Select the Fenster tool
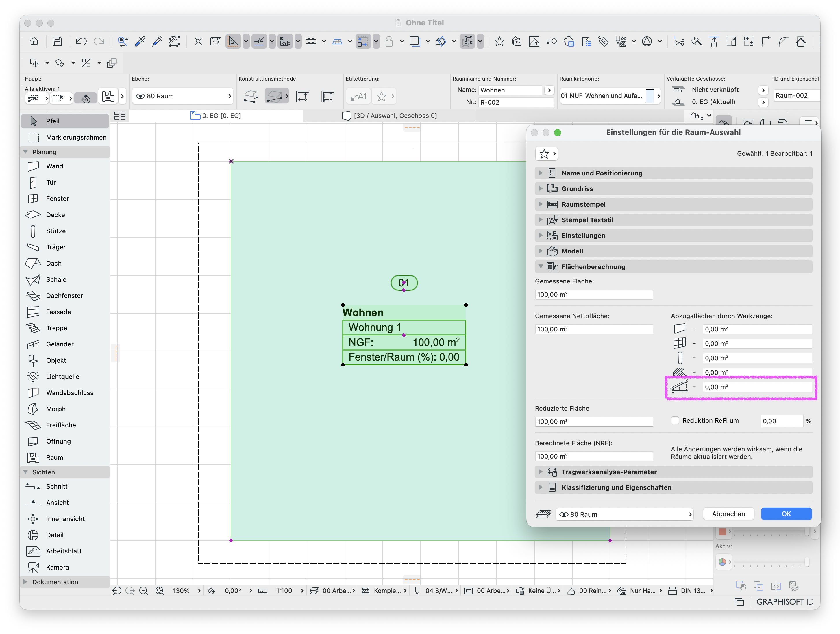 (64, 199)
